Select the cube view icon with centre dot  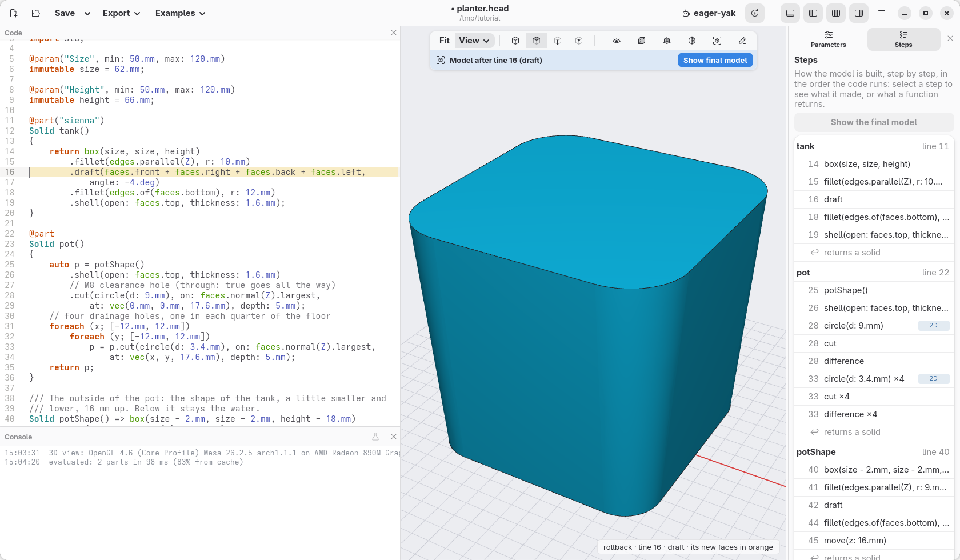point(579,41)
